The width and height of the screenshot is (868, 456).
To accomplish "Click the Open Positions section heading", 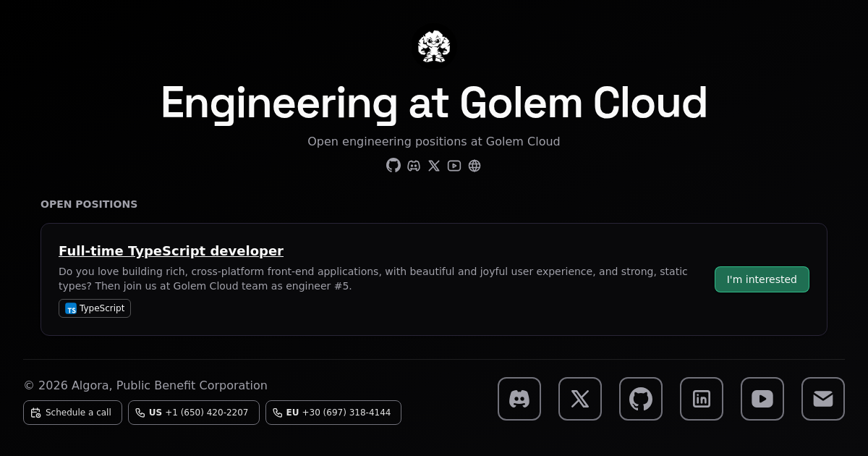I will click(89, 204).
